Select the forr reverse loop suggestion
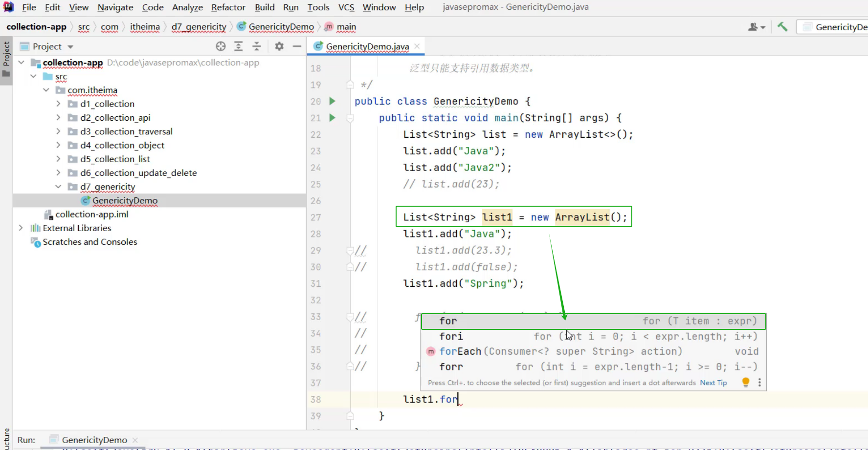This screenshot has height=450, width=868. (593, 366)
